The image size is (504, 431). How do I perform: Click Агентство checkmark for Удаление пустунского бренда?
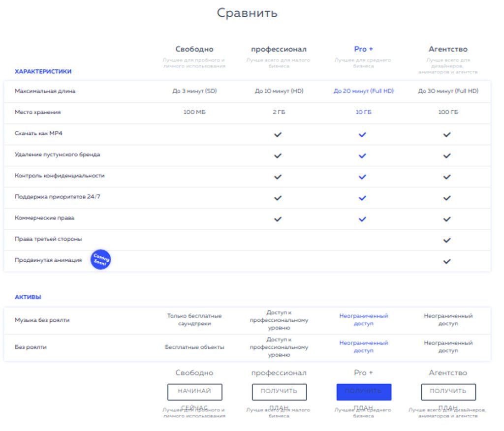(447, 155)
